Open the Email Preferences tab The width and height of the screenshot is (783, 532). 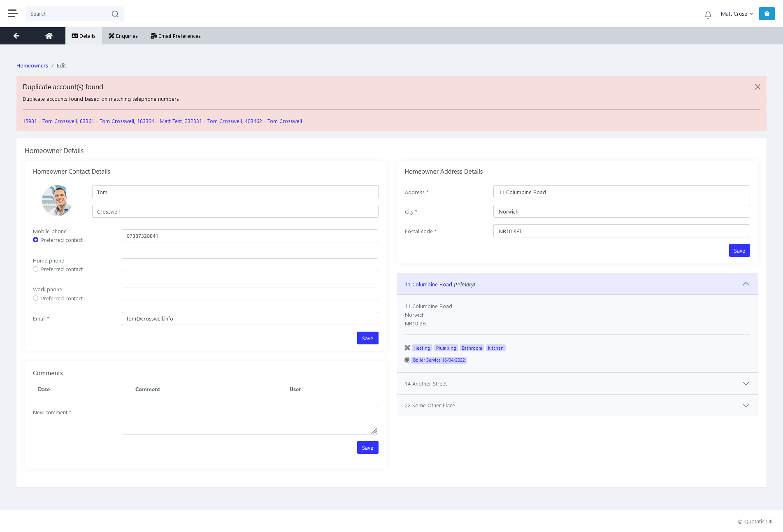[x=176, y=36]
